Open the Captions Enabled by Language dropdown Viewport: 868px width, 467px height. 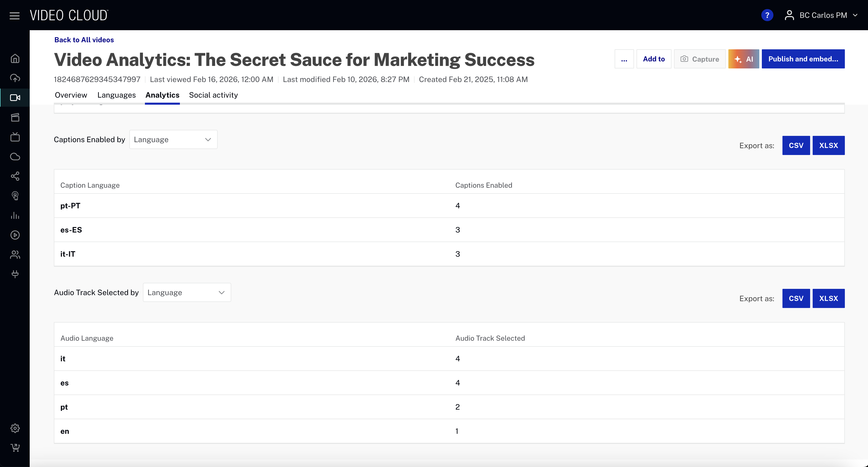coord(173,139)
